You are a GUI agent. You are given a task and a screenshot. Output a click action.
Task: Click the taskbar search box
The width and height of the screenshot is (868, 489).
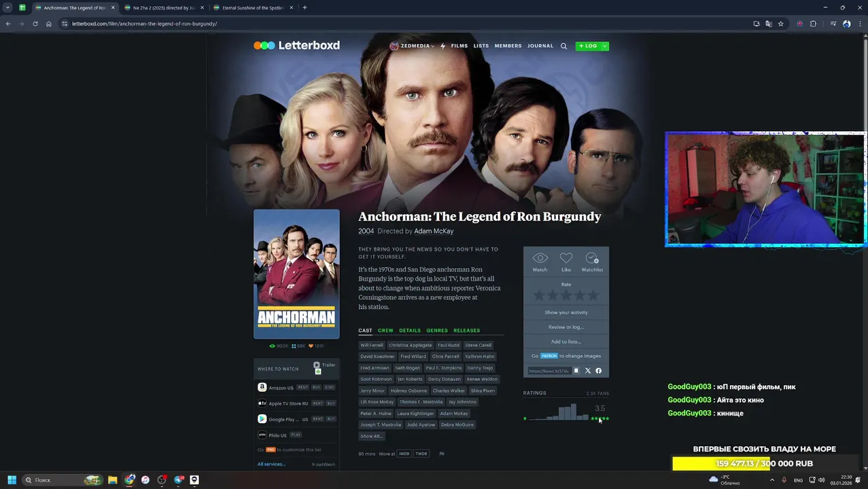63,479
